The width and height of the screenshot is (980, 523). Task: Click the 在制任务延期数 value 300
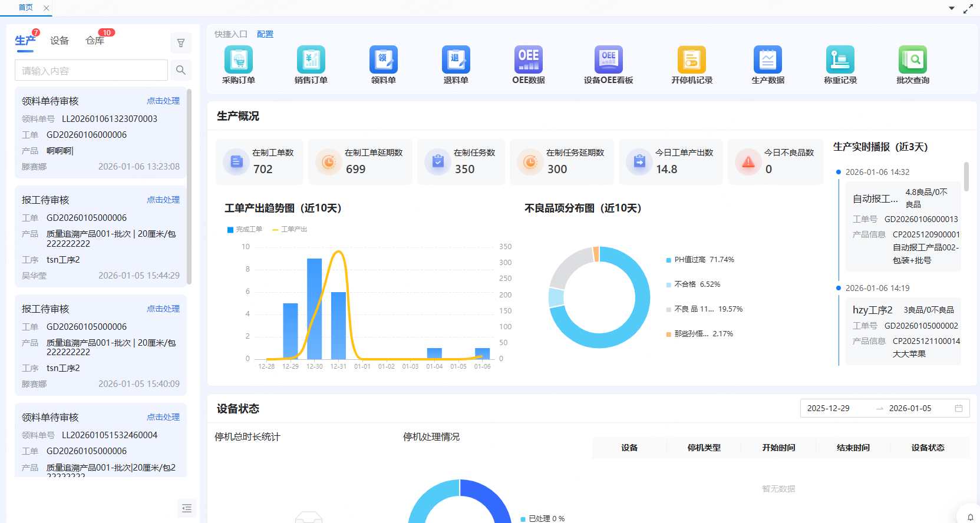pyautogui.click(x=557, y=169)
